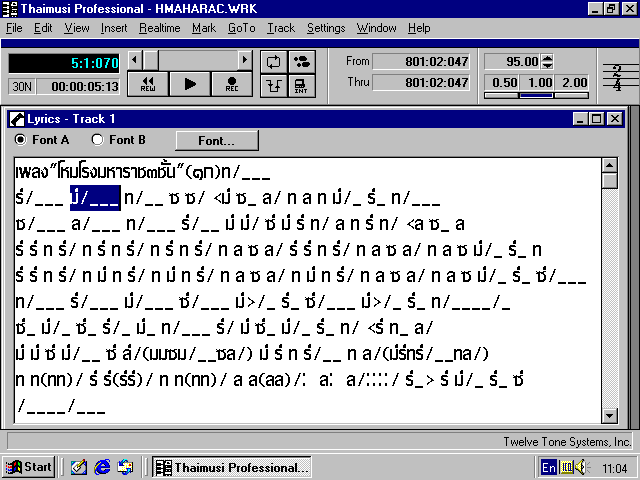
Task: Open the Font... dialog button
Action: tap(217, 141)
